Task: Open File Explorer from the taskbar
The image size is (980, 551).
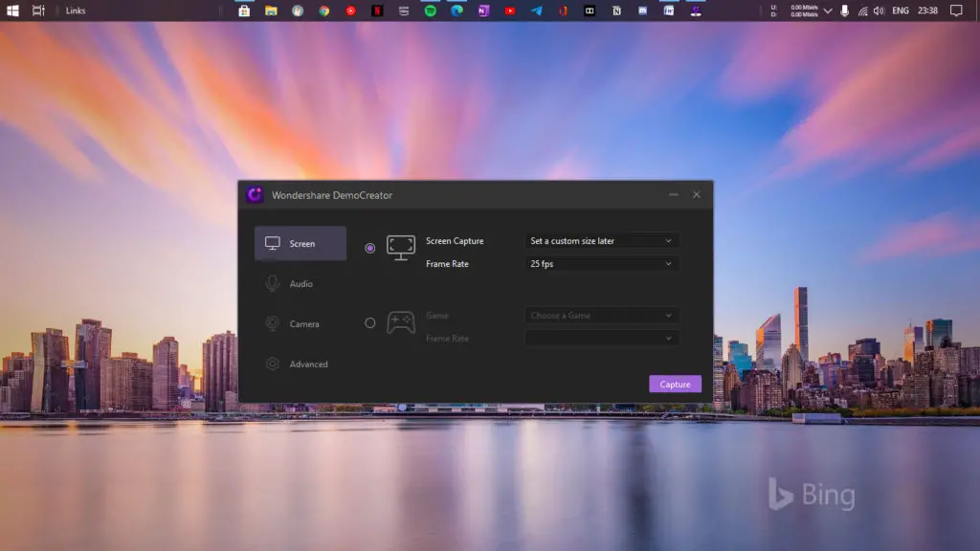Action: tap(271, 11)
